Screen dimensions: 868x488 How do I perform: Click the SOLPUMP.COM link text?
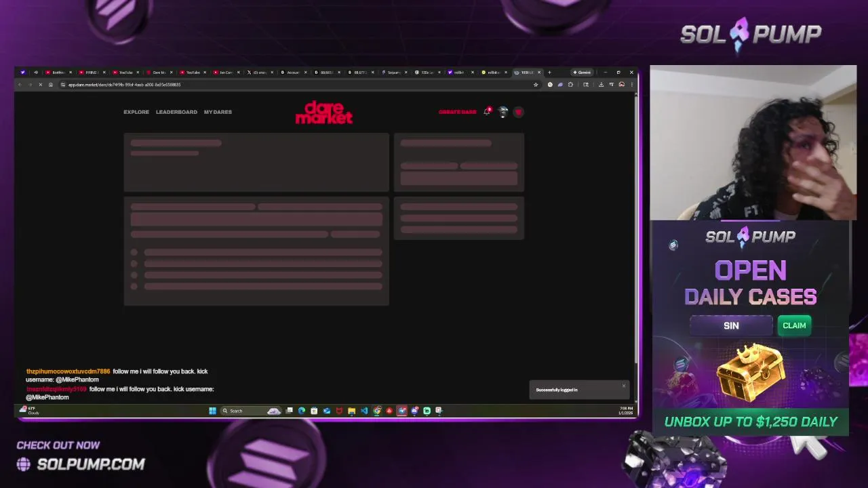pos(91,464)
